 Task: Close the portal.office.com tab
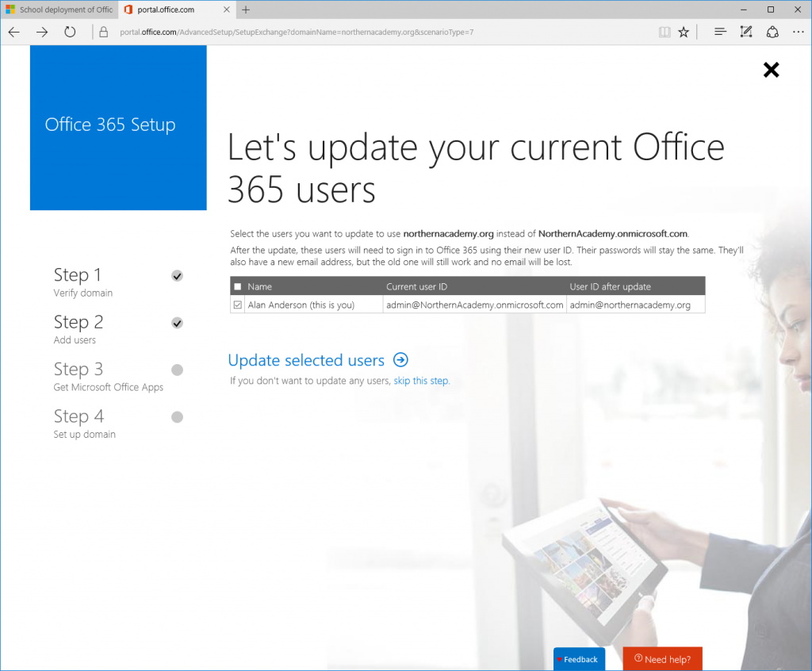pyautogui.click(x=226, y=10)
